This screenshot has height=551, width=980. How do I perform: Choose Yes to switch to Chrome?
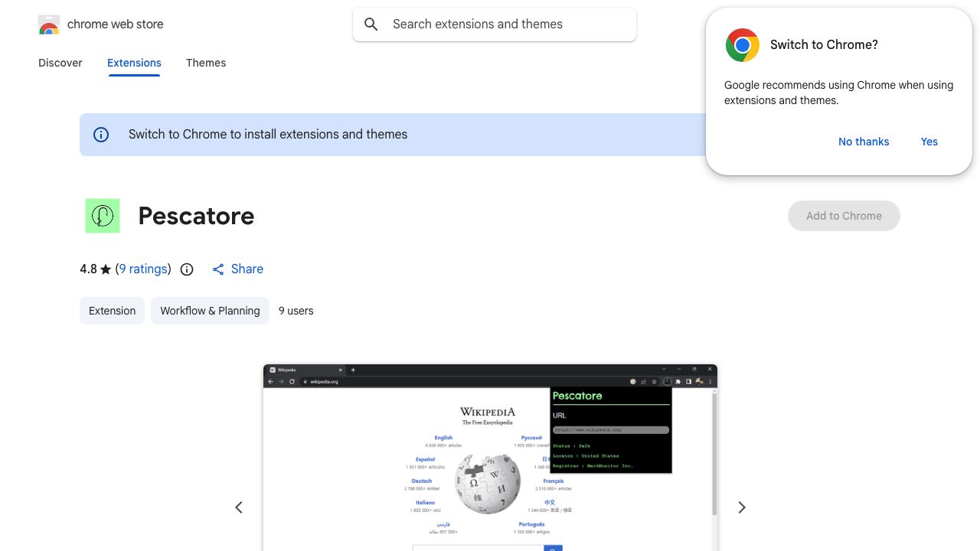[x=929, y=142]
